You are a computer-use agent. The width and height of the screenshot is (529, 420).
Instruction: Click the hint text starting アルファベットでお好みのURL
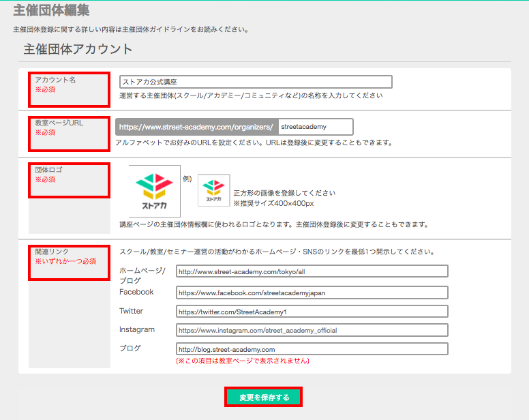[x=254, y=142]
